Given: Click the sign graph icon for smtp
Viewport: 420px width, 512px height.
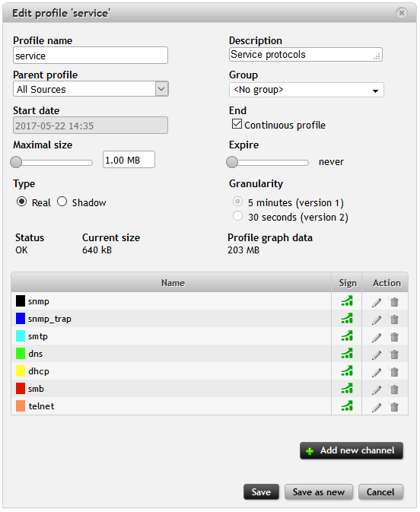Looking at the screenshot, I should click(347, 336).
